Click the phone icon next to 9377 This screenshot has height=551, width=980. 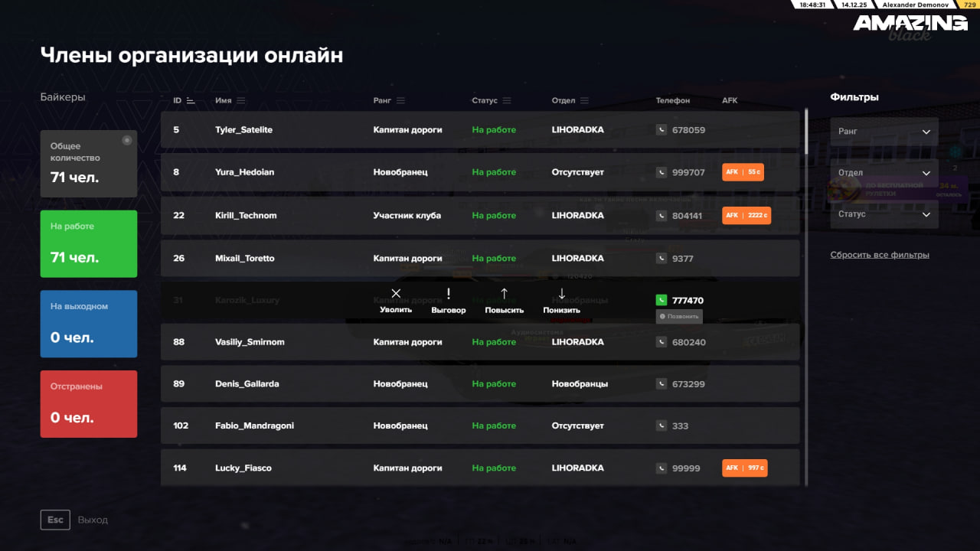(661, 259)
